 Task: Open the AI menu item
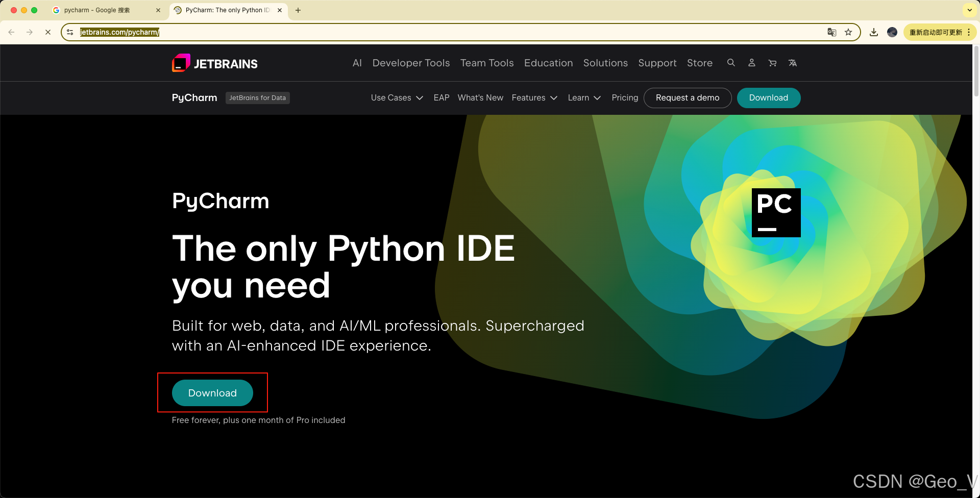[357, 63]
